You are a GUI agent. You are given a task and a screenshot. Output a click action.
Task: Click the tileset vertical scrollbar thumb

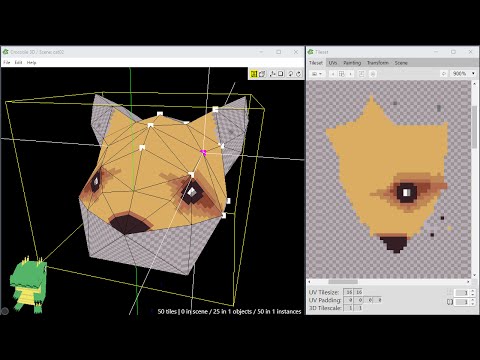coord(474,127)
